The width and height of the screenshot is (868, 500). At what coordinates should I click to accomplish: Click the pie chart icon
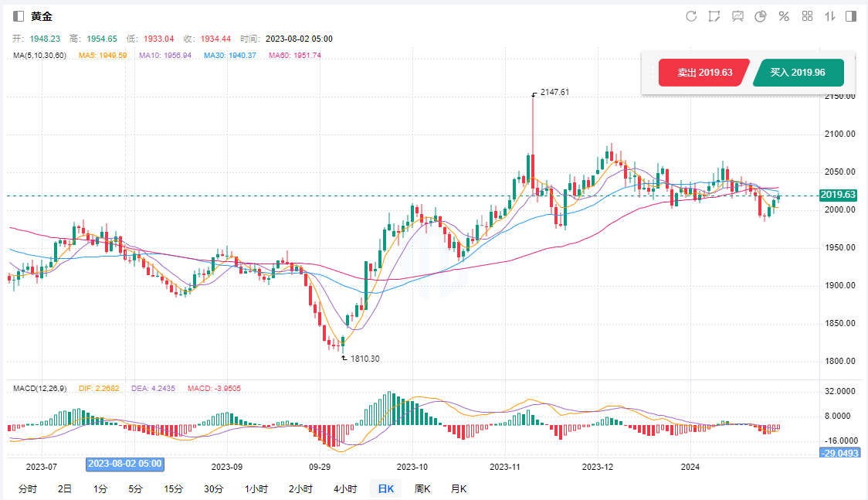tap(761, 16)
